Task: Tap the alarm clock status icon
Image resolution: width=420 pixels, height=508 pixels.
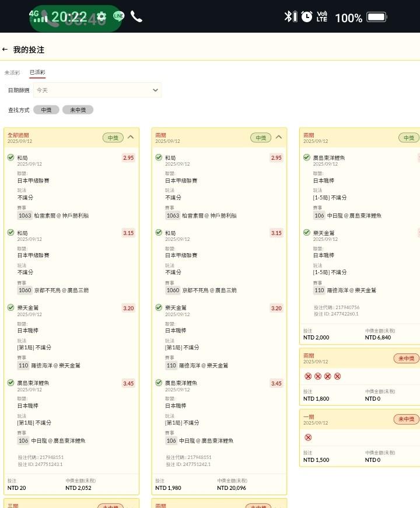Action: [x=306, y=17]
